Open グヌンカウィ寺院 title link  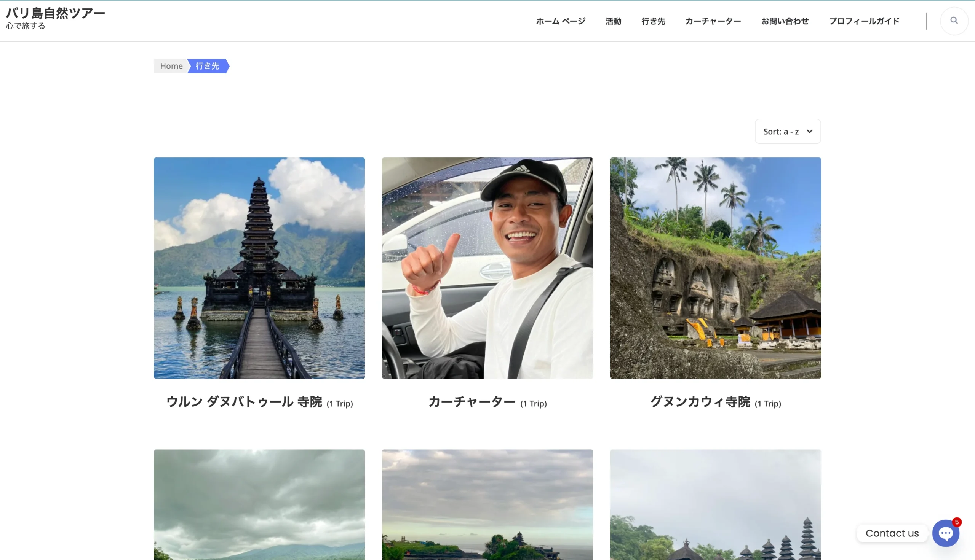(700, 402)
